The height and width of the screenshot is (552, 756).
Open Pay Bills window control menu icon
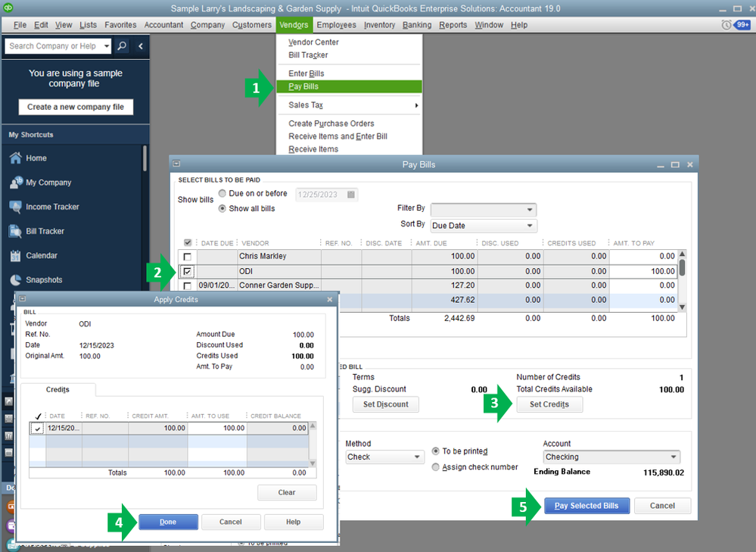pyautogui.click(x=176, y=164)
